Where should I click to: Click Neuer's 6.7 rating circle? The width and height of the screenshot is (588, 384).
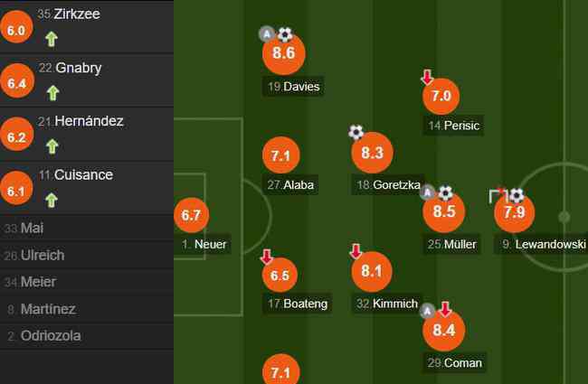191,215
